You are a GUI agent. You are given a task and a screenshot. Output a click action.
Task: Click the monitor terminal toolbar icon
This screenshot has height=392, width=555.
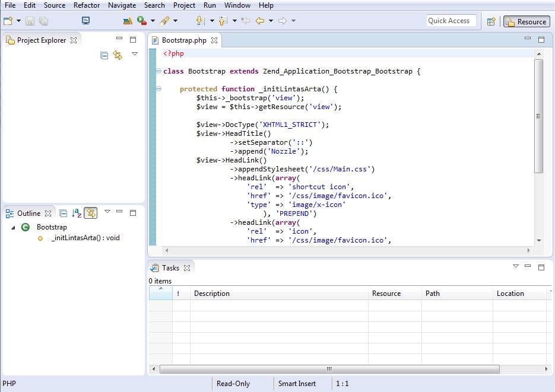tap(85, 21)
